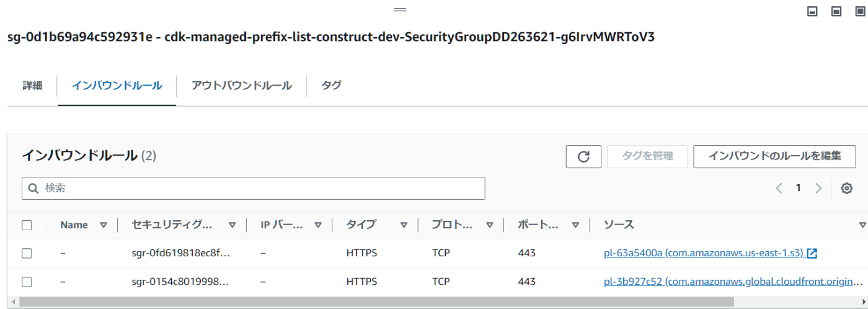Go to the previous page arrow
This screenshot has width=868, height=309.
pyautogui.click(x=779, y=188)
